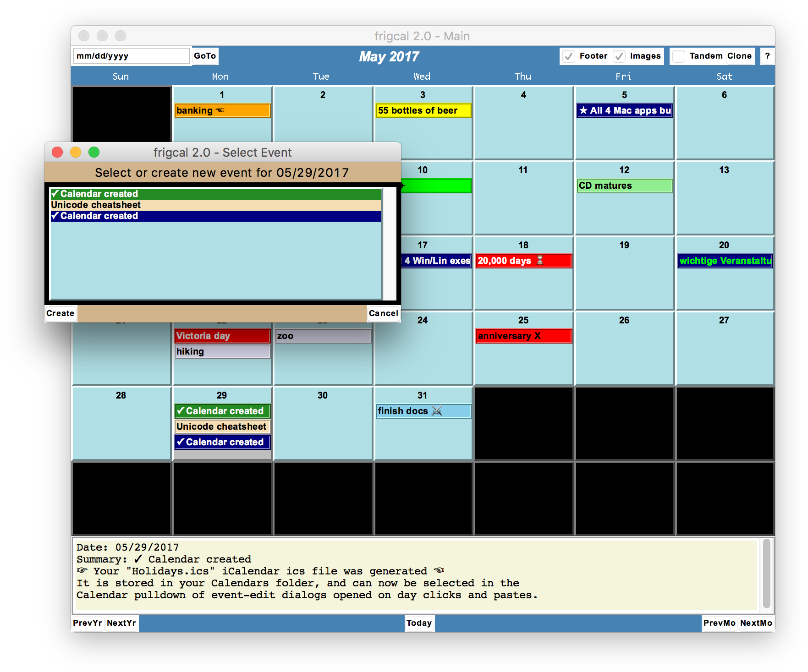Click green Calendar created event on day 29

click(222, 411)
